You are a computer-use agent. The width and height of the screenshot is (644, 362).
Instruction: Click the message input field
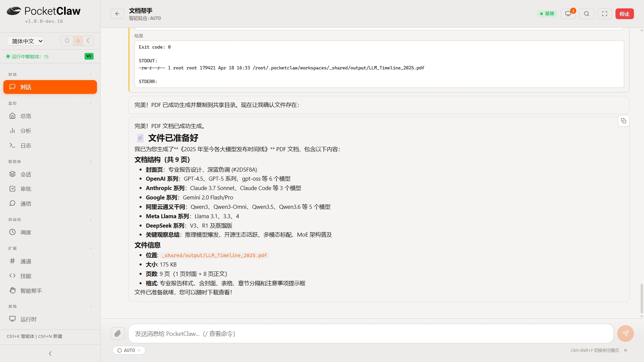point(371,334)
